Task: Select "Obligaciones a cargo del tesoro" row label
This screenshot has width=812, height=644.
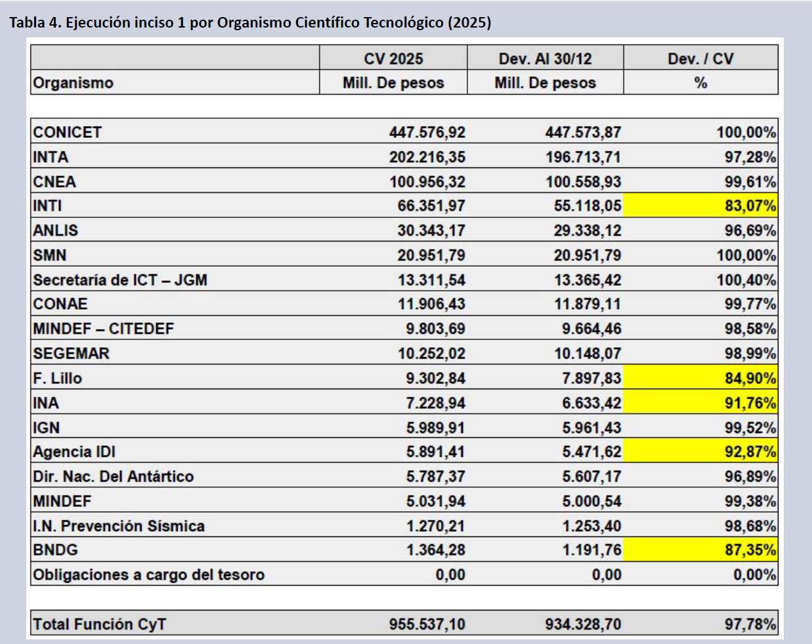Action: (x=148, y=574)
